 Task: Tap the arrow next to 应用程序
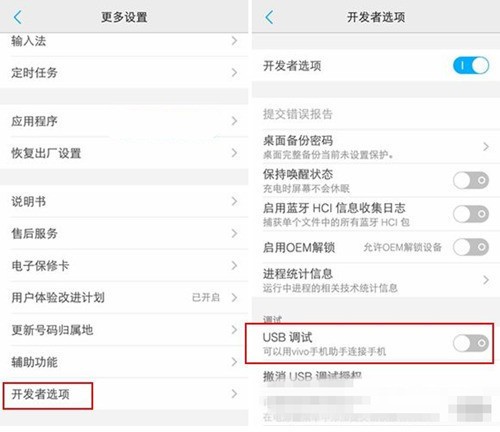235,121
